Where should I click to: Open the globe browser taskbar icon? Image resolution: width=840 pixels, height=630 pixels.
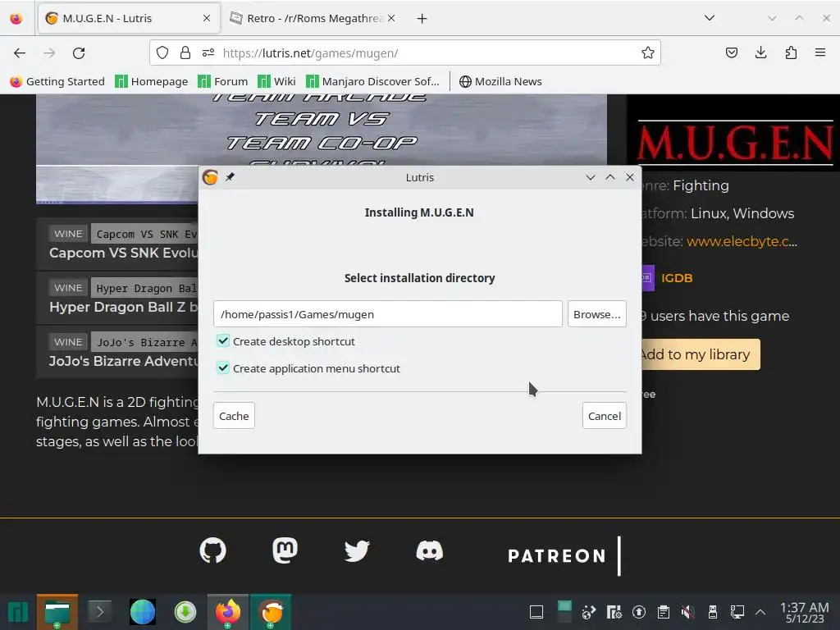coord(143,611)
